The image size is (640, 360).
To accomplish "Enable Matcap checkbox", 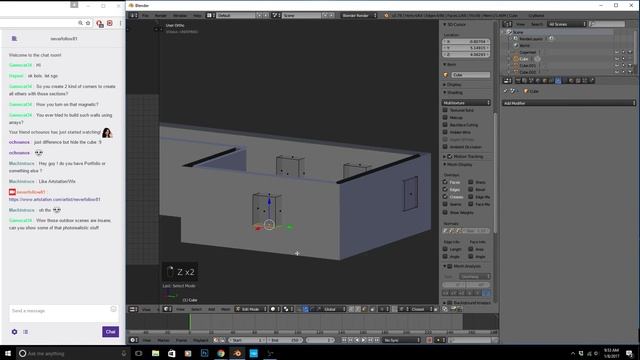I will pos(445,117).
